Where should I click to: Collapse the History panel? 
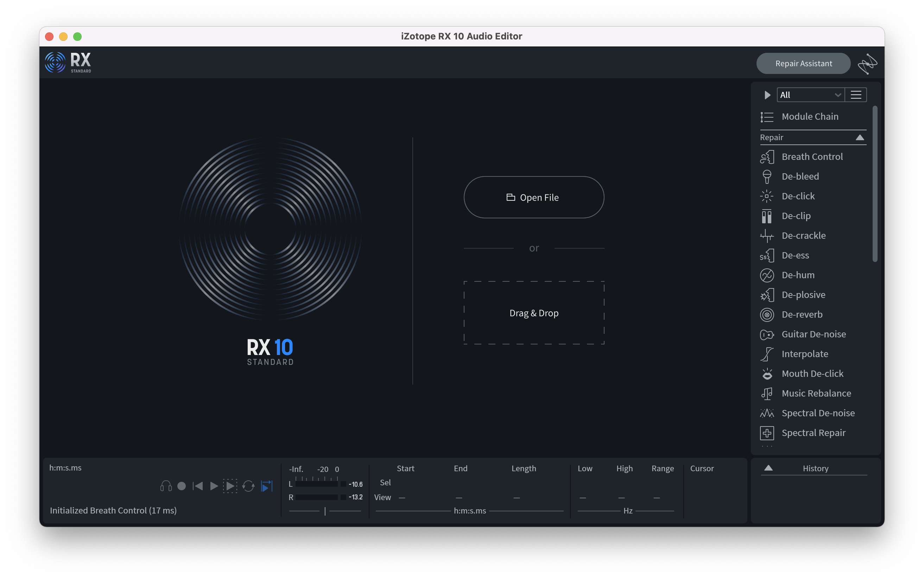[x=767, y=468]
